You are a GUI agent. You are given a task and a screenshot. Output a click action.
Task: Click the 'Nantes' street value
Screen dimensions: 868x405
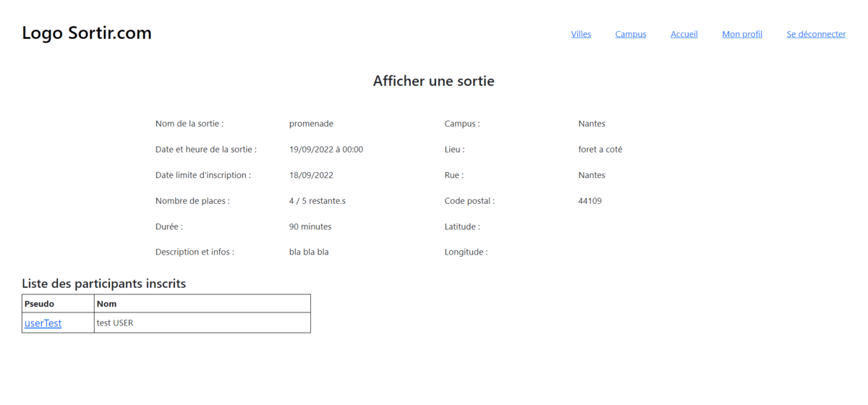pyautogui.click(x=592, y=175)
